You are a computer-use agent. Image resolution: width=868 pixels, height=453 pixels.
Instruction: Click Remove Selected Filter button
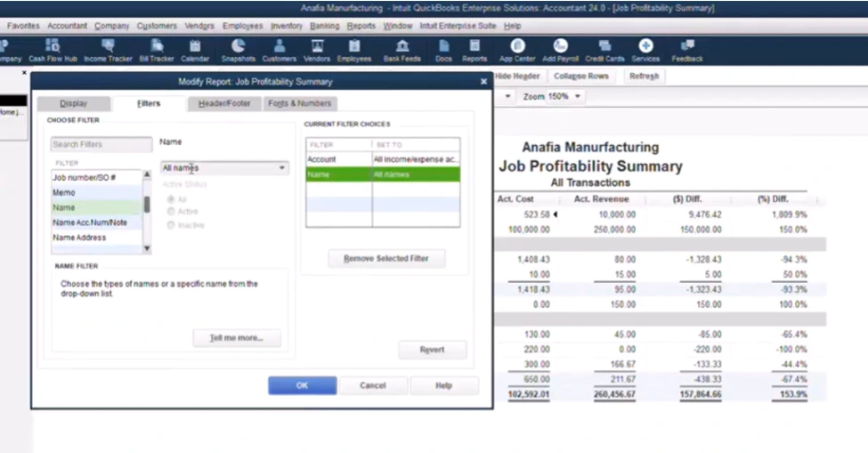pos(386,258)
